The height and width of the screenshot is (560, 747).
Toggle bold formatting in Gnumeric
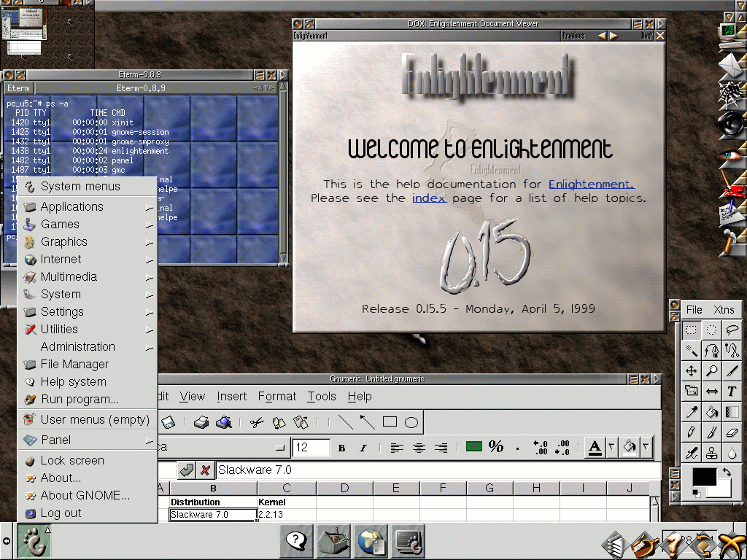[341, 448]
